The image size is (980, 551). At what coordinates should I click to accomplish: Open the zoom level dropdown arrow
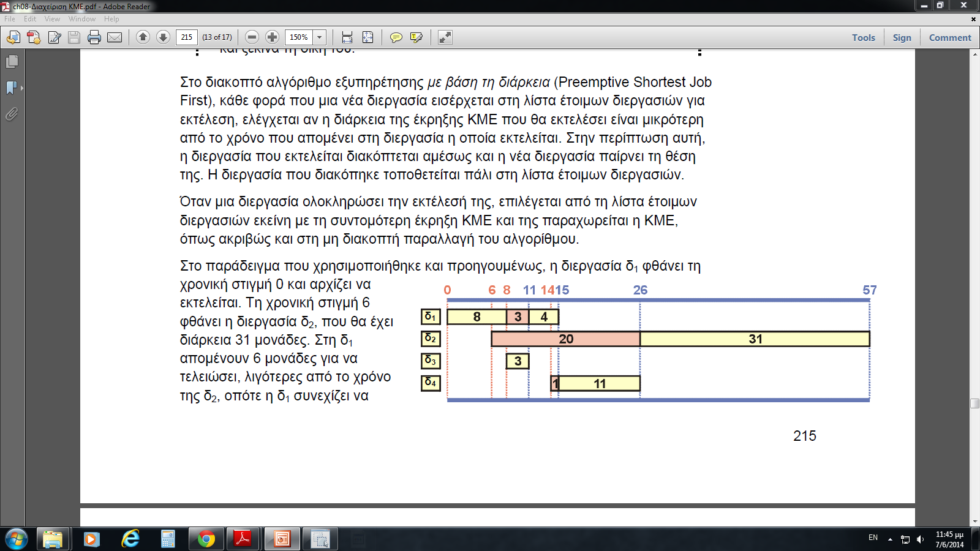click(319, 37)
